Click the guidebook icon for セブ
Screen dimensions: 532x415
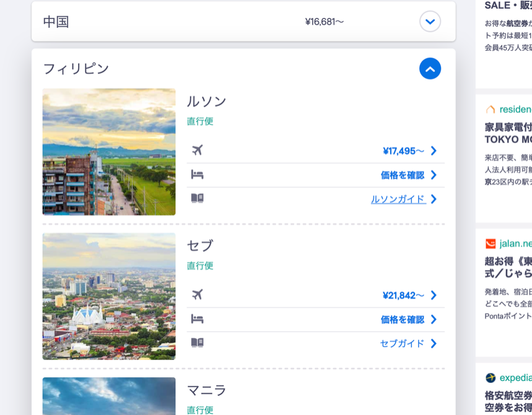(197, 343)
